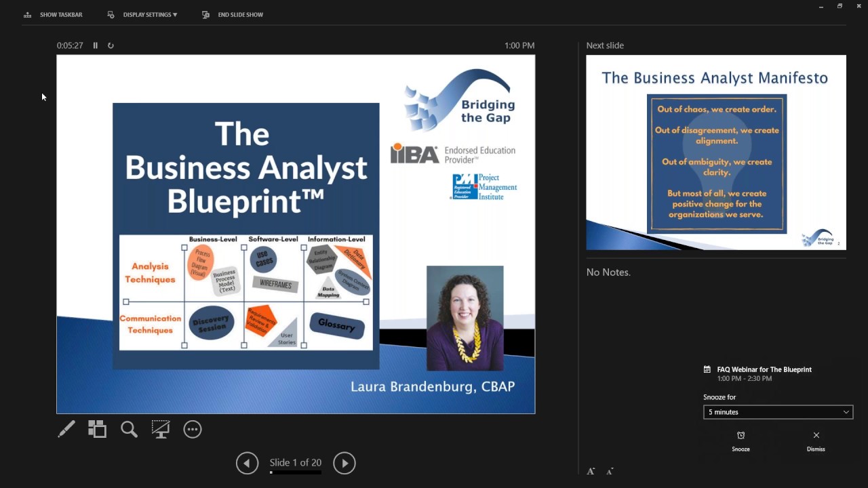Screen dimensions: 868x488
Task: Restore down the presenter view window
Action: [840, 6]
